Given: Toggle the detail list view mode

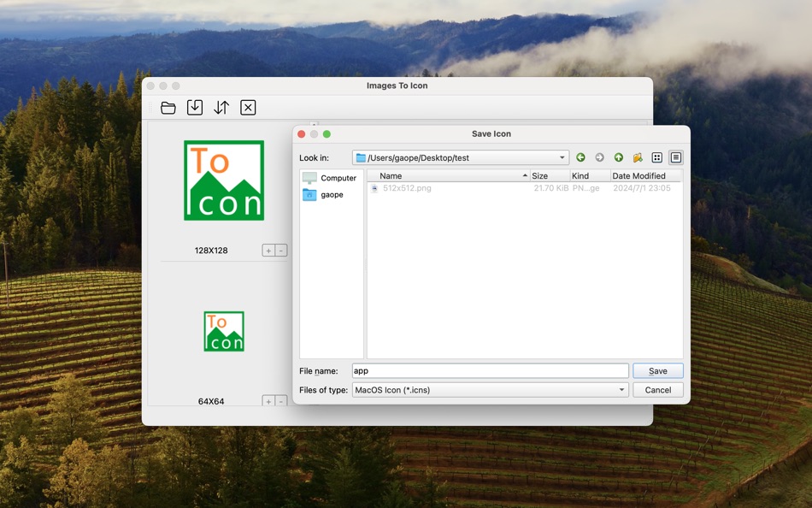Looking at the screenshot, I should click(674, 157).
